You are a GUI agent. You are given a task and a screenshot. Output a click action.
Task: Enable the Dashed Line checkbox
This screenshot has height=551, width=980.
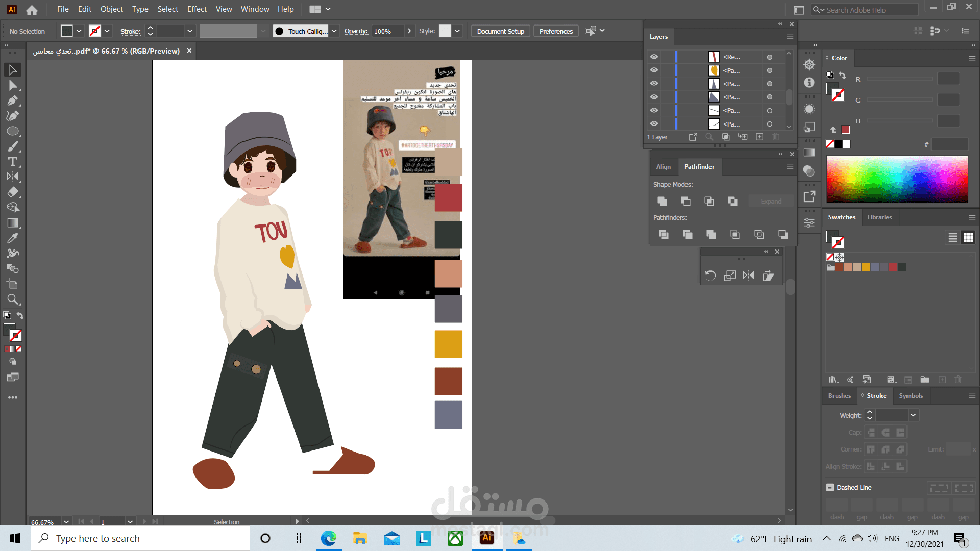830,487
